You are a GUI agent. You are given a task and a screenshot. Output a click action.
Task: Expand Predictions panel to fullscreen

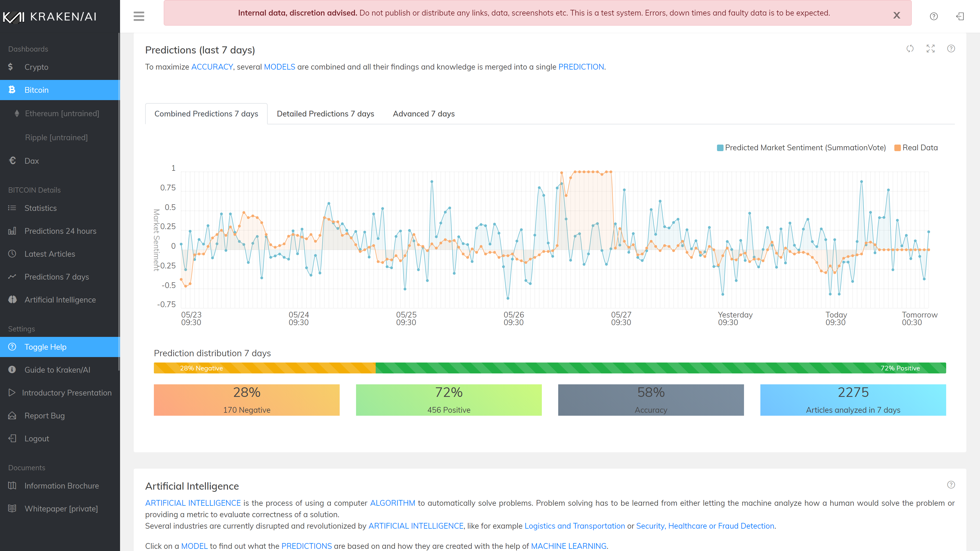click(930, 49)
